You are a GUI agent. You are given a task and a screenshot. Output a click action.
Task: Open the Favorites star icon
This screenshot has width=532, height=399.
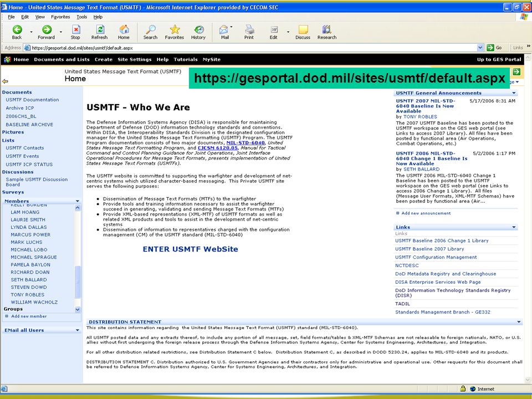(x=175, y=29)
